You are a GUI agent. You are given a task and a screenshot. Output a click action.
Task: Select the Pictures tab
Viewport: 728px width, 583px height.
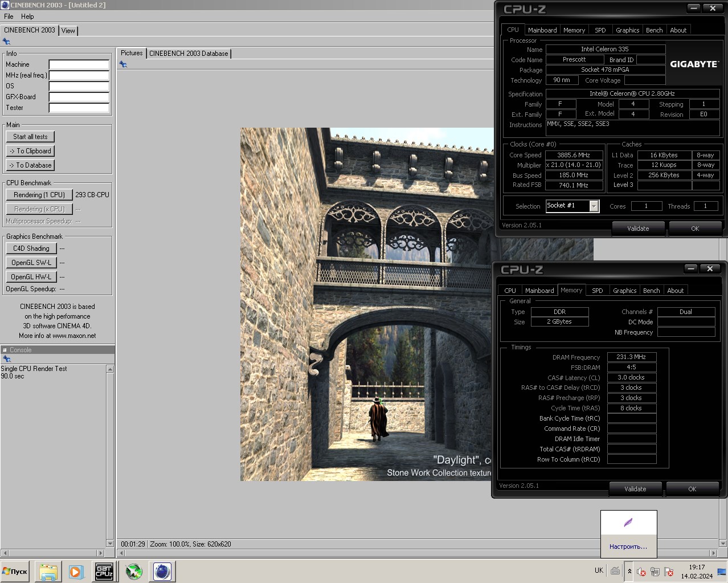(132, 53)
